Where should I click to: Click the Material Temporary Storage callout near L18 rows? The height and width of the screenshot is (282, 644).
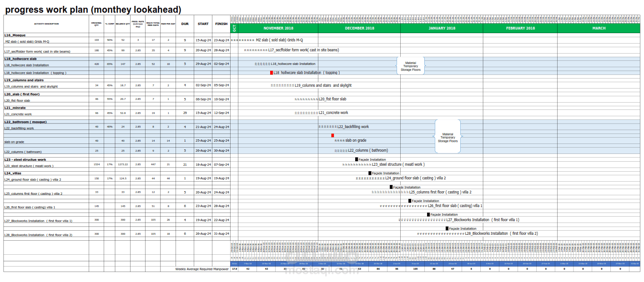(x=411, y=66)
